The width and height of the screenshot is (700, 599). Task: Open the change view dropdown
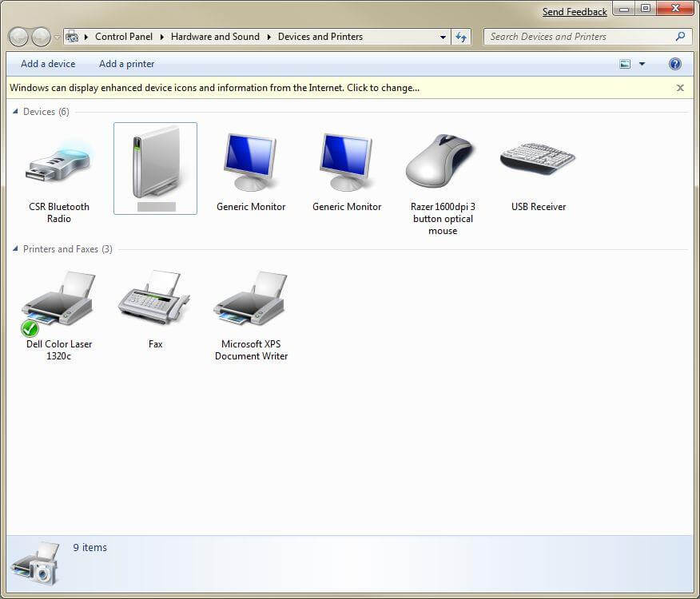tap(641, 64)
